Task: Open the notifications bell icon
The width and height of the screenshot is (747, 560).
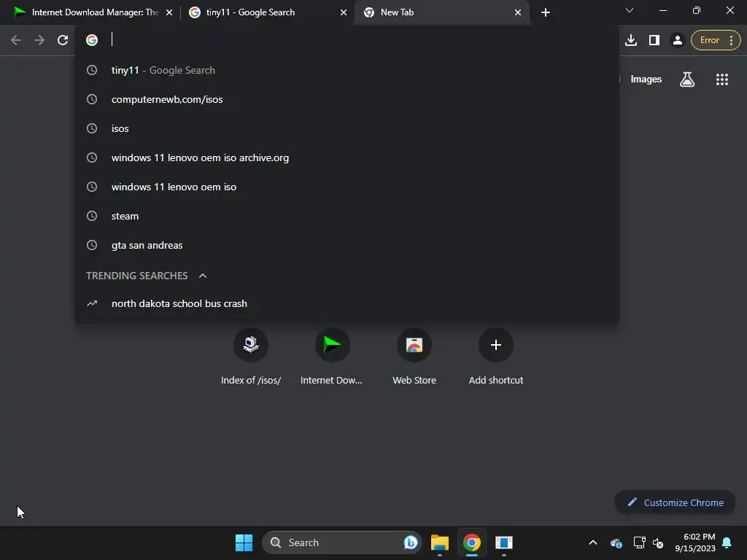Action: coord(727,542)
